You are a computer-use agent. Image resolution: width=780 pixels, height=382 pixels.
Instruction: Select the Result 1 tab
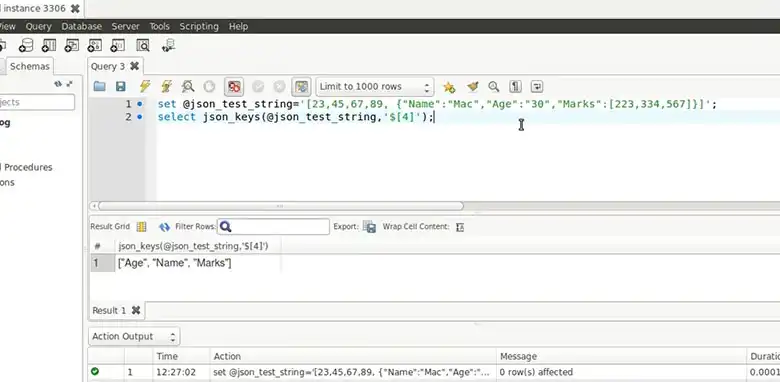click(x=109, y=310)
